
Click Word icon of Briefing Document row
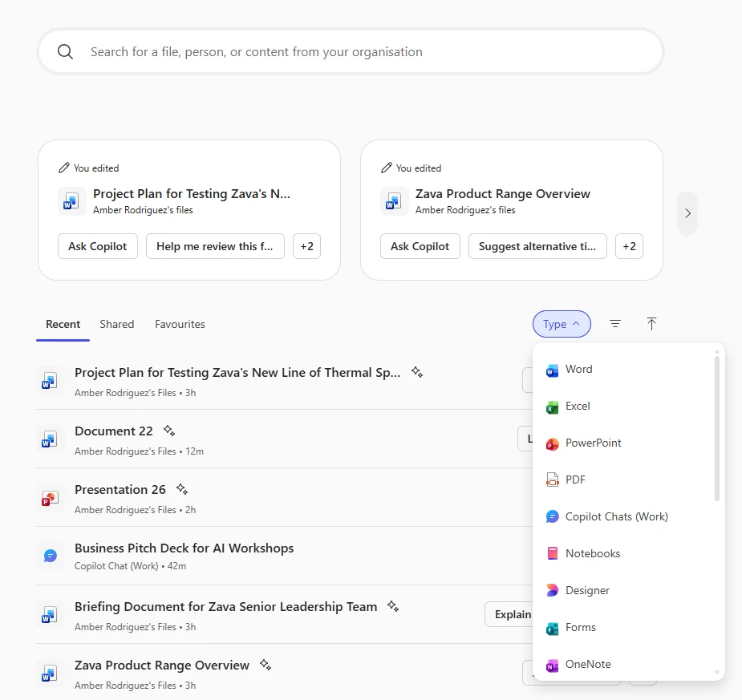[x=49, y=615]
